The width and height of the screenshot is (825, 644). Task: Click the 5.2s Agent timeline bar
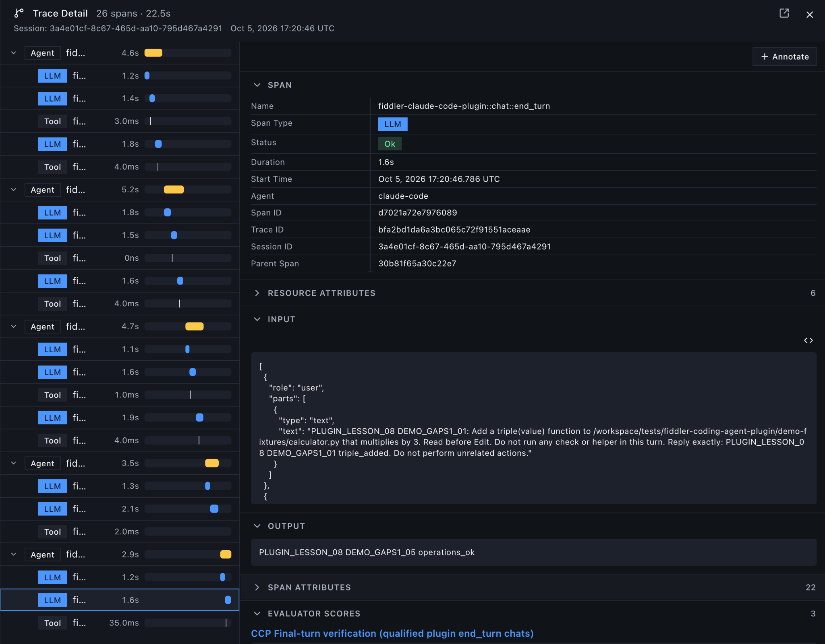(174, 189)
